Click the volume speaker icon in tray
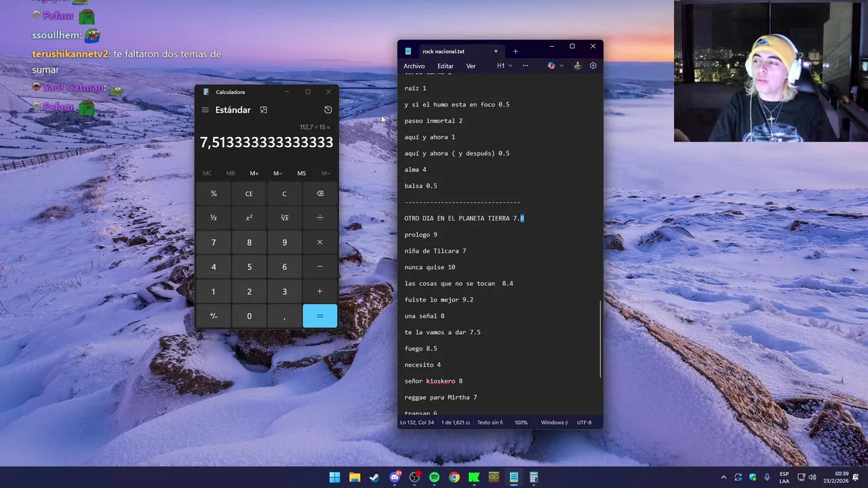Screen dimensions: 868x488 pos(813,477)
